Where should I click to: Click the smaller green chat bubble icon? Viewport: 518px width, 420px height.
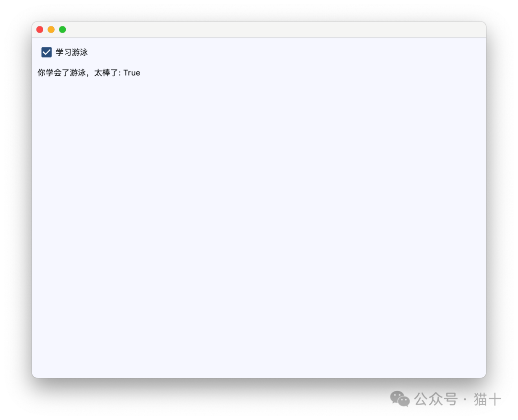point(405,402)
